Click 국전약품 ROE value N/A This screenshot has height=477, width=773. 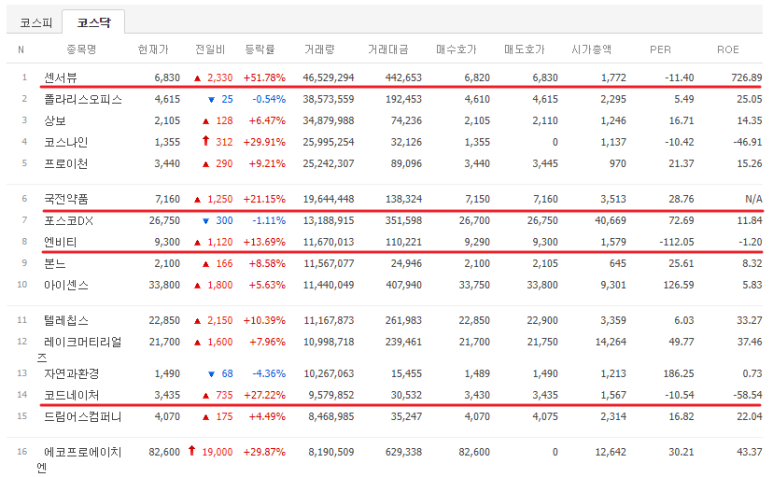coord(754,199)
